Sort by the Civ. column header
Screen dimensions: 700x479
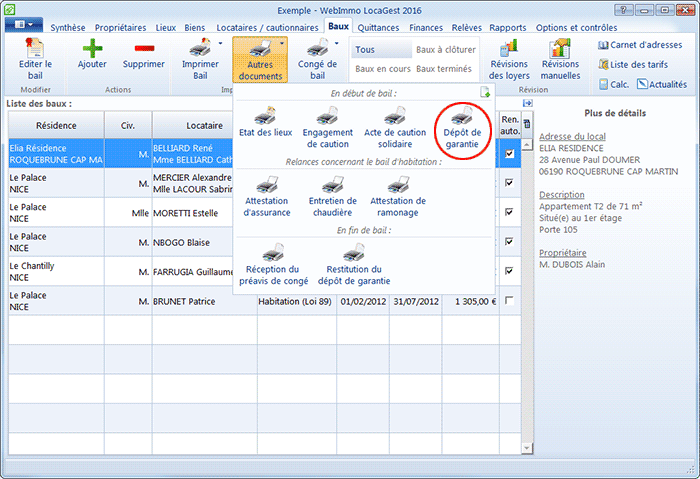[x=128, y=125]
